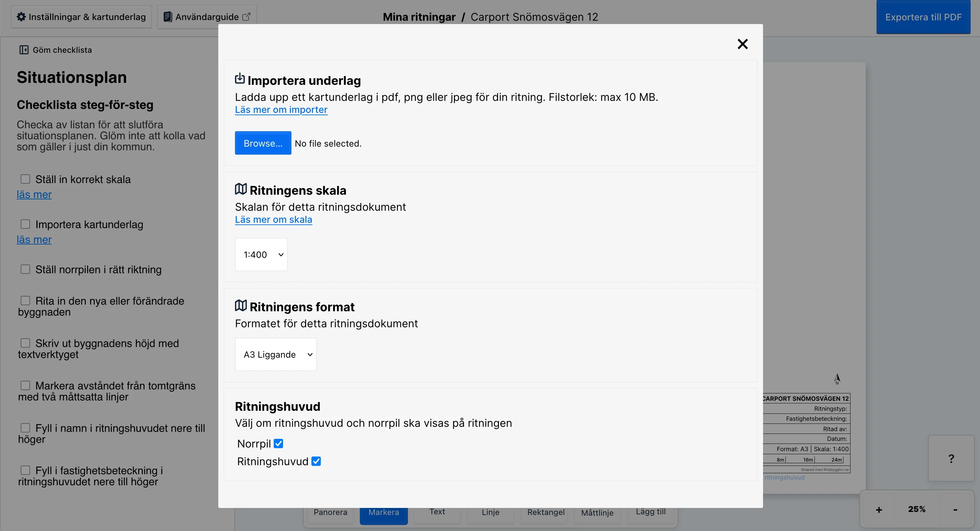Toggle the Ritningshuvud checkbox off
Image resolution: width=980 pixels, height=531 pixels.
click(316, 461)
